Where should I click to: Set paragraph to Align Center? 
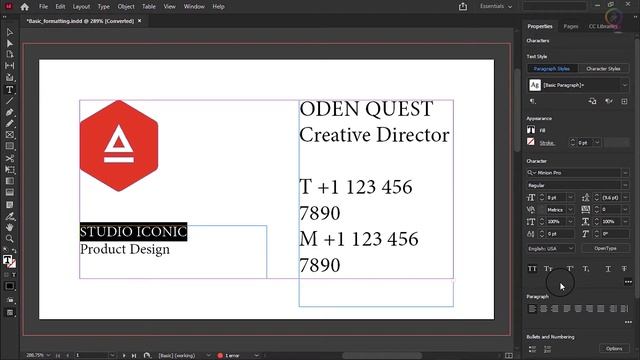(544, 309)
